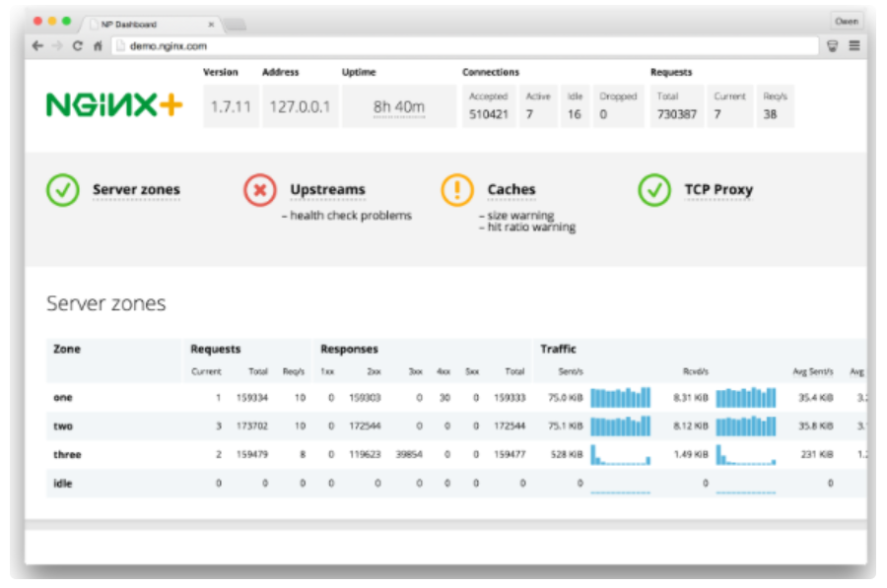The width and height of the screenshot is (887, 588).
Task: Click the 'health check problems' message
Action: pyautogui.click(x=347, y=216)
